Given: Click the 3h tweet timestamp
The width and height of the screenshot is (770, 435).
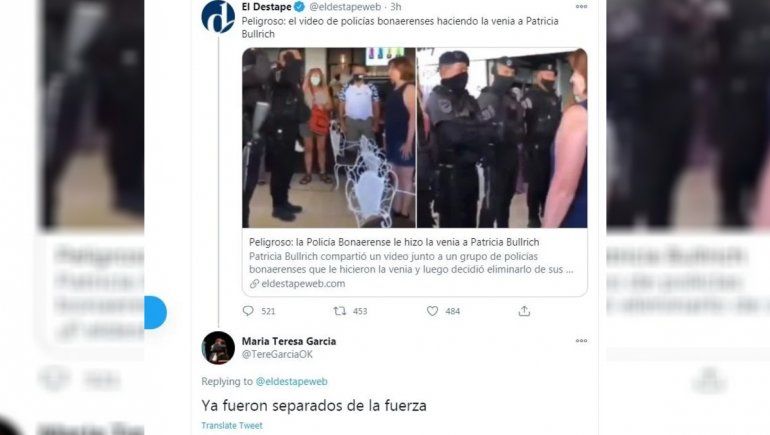Looking at the screenshot, I should [x=396, y=7].
